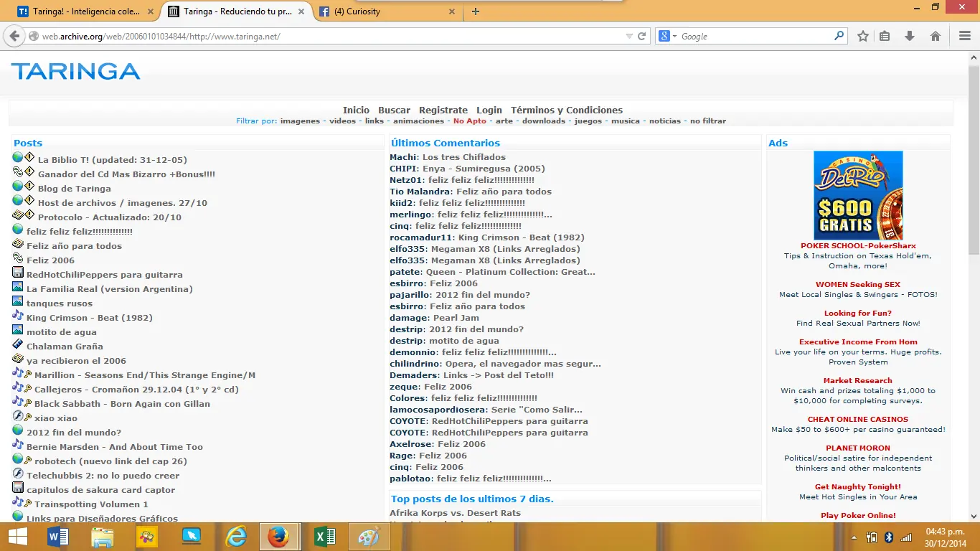The height and width of the screenshot is (551, 980).
Task: Click the floppy icon beside capitulos de sakura card captor
Action: coord(18,487)
